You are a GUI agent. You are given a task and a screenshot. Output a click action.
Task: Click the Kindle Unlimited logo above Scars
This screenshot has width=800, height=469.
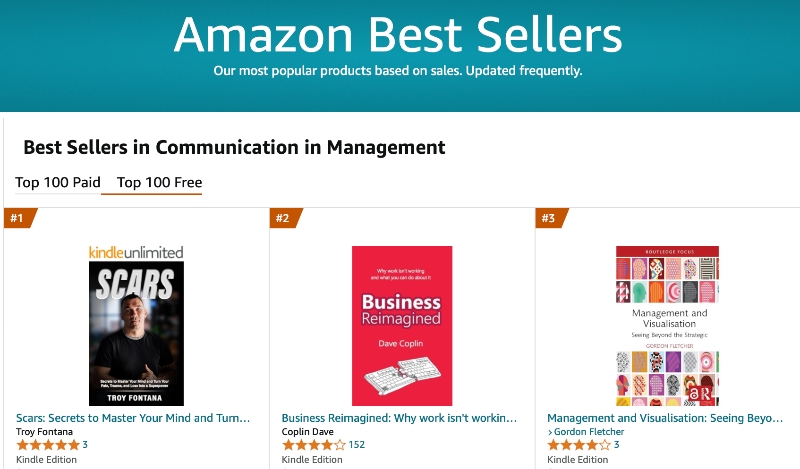(x=136, y=252)
